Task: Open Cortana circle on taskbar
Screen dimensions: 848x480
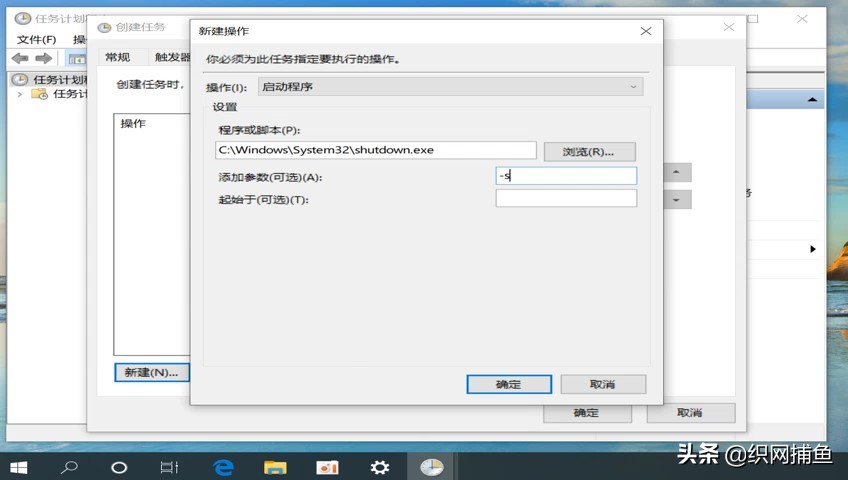Action: 119,468
